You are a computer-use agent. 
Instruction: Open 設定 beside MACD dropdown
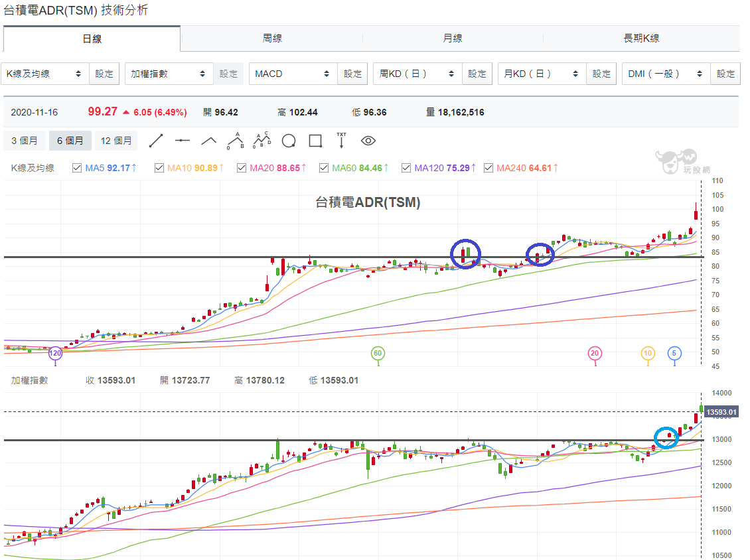pyautogui.click(x=352, y=74)
